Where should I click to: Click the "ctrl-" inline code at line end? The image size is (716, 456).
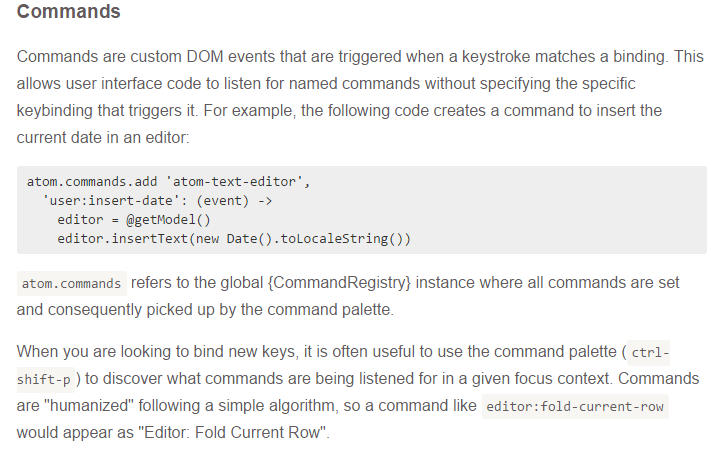[651, 354]
